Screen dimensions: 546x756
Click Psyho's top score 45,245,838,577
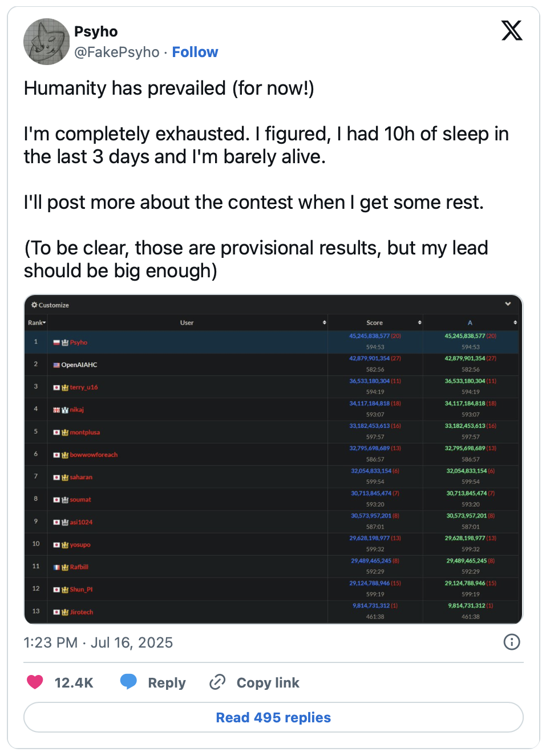369,336
